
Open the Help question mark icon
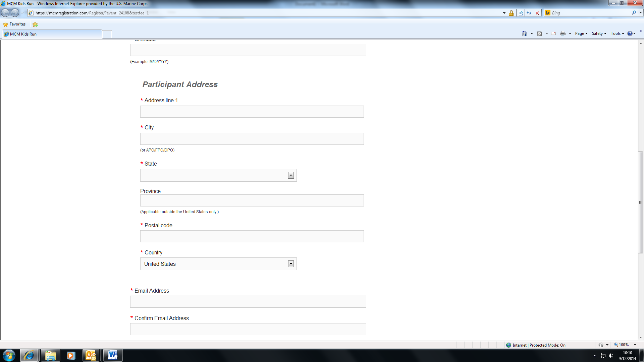(630, 34)
